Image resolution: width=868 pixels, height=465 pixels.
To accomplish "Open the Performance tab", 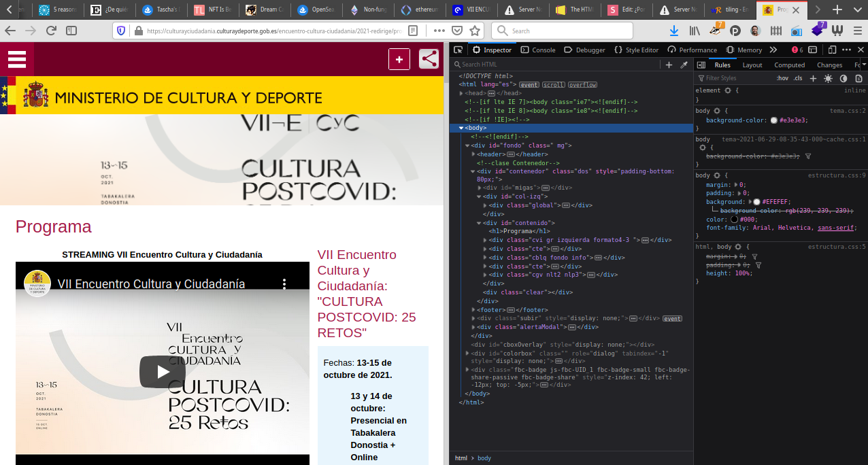I will 692,50.
